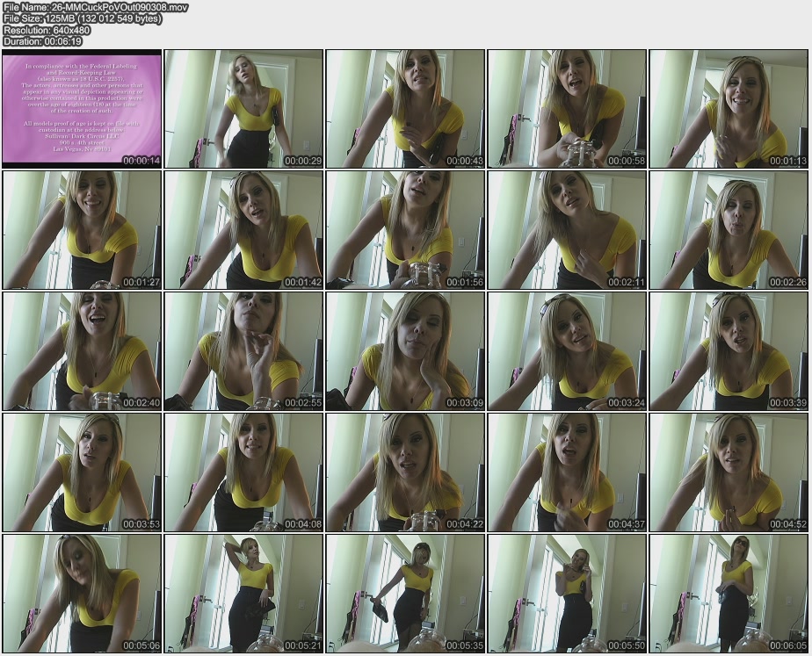Click the frame with timestamp 00:01:13
Viewport: 812px width, 656px height.
point(729,109)
